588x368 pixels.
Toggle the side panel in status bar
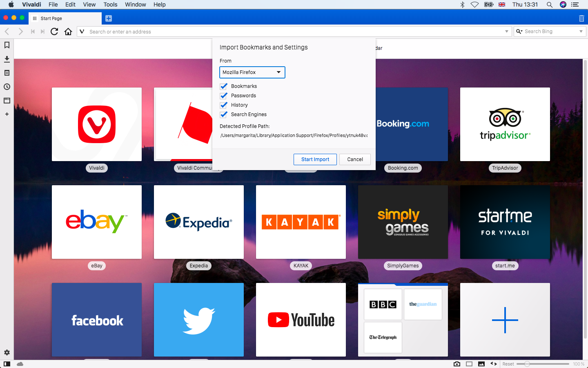click(7, 364)
